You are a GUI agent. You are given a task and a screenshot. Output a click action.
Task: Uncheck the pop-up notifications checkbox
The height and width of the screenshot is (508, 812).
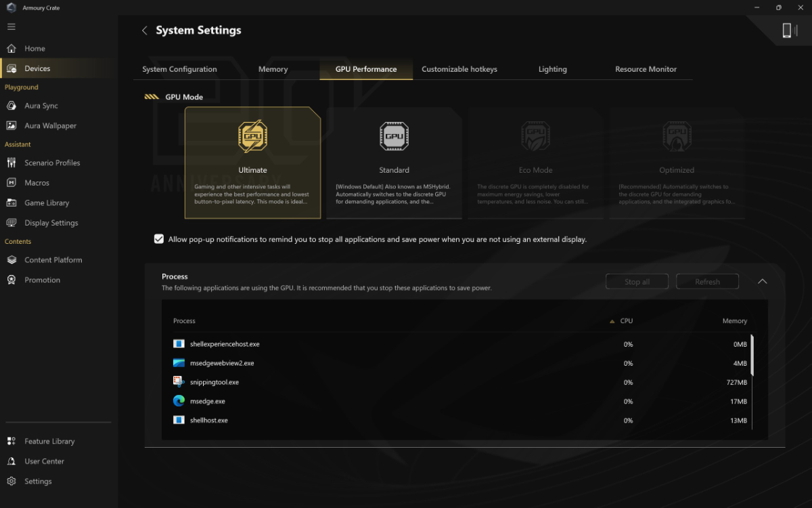(159, 239)
